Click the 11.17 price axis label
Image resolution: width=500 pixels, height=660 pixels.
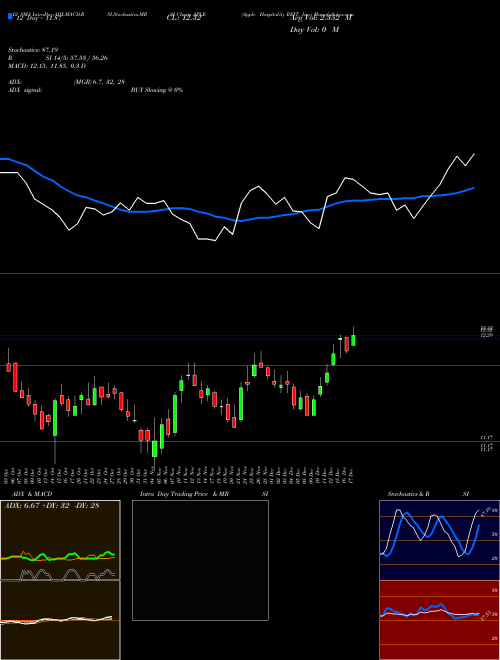click(x=487, y=438)
